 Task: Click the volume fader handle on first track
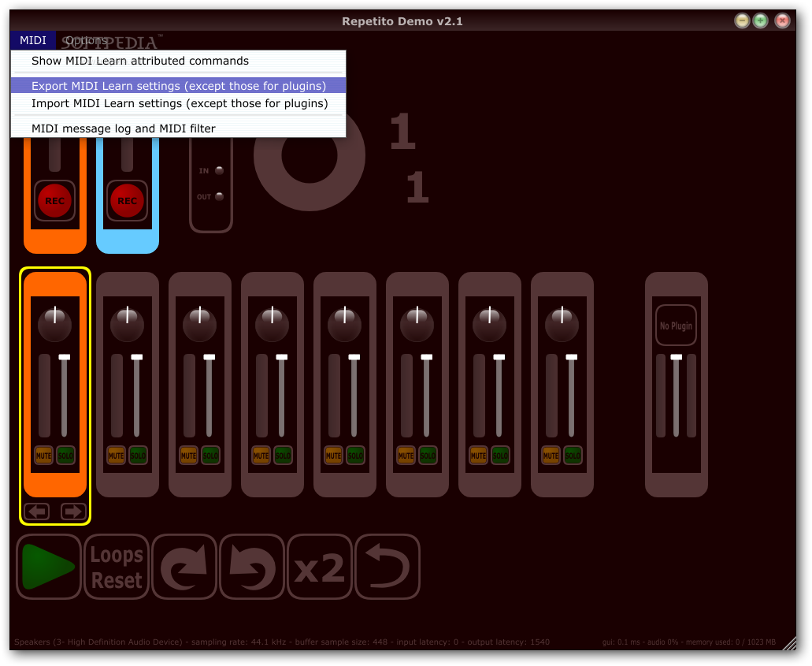(65, 357)
